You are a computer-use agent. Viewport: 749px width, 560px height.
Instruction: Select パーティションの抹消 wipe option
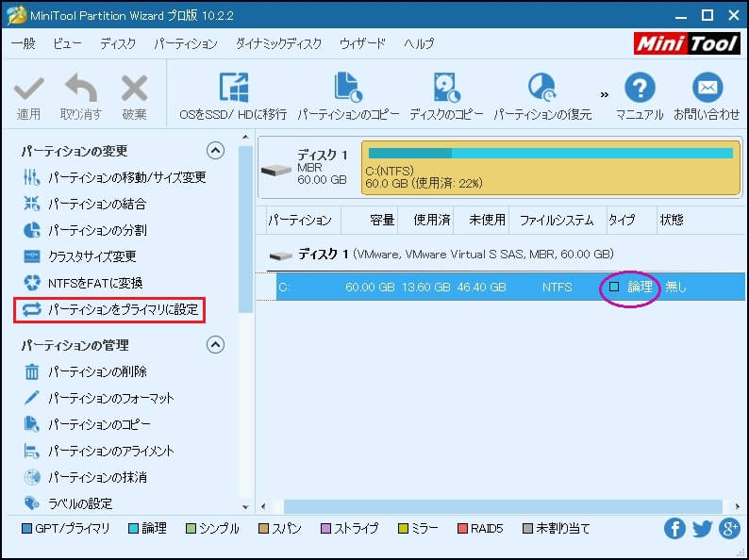[x=85, y=477]
